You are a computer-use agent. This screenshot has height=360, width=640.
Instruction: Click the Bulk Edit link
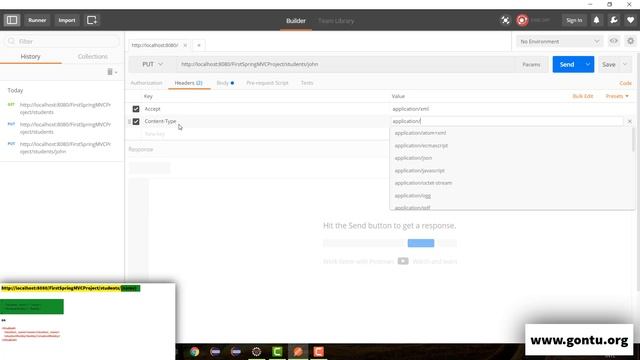click(582, 96)
